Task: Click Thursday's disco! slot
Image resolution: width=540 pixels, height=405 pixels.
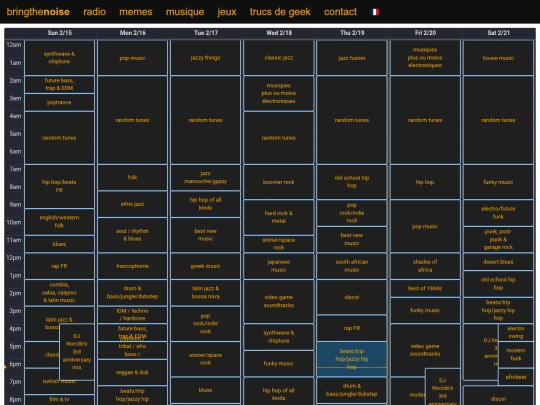Action: click(x=352, y=297)
